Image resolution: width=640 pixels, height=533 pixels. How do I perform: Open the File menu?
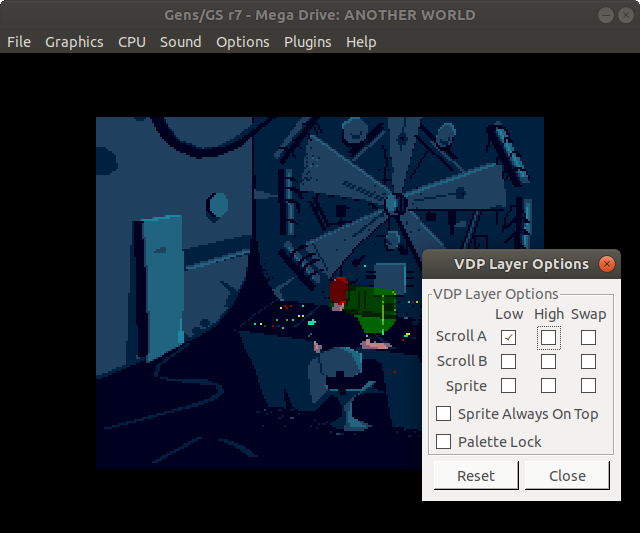point(19,42)
